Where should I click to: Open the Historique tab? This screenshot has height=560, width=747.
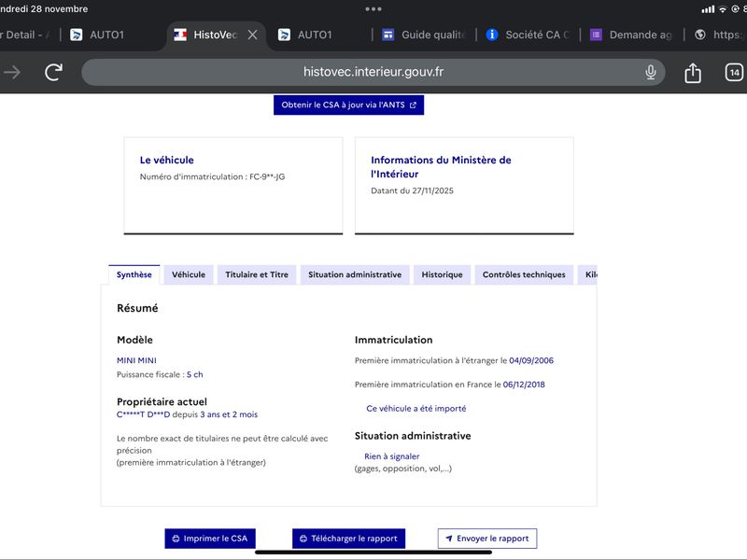(x=442, y=274)
